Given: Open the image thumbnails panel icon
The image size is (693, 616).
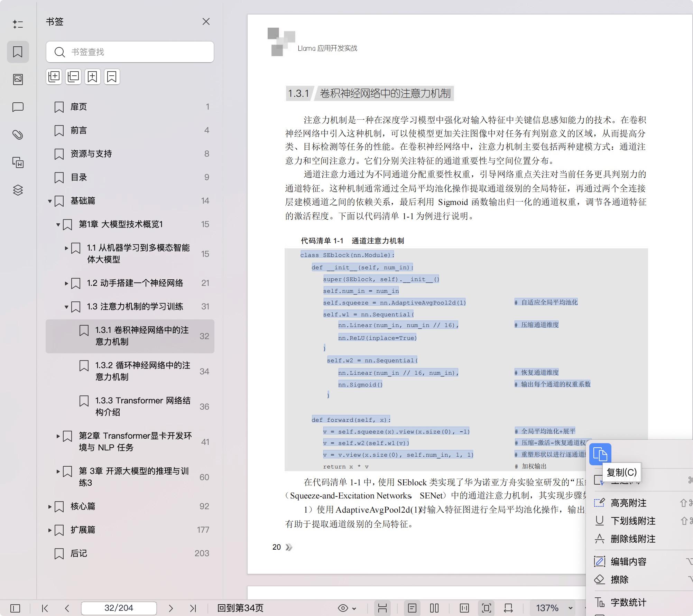Looking at the screenshot, I should coord(18,79).
